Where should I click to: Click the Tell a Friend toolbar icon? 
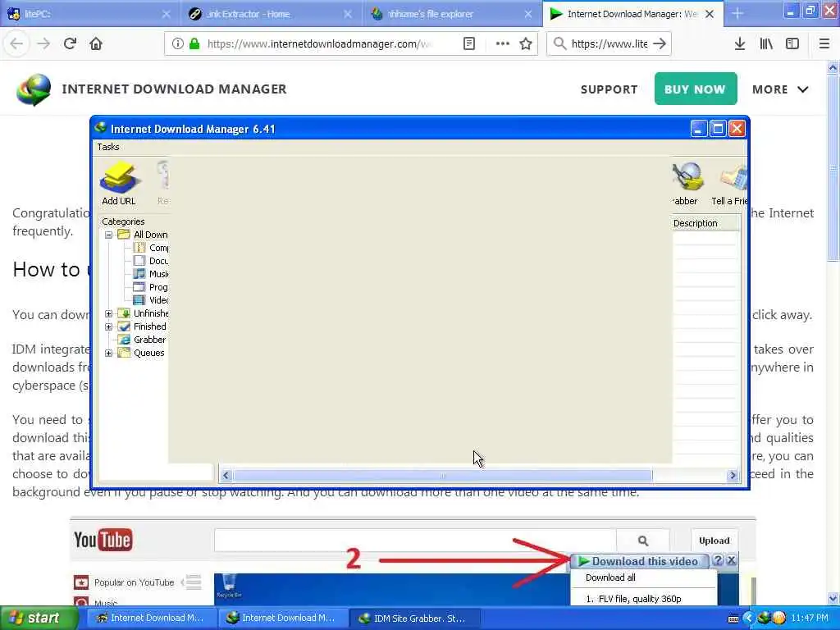click(729, 183)
